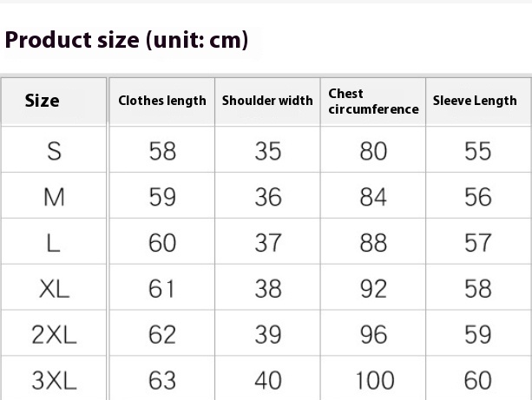Click chest value 80 for size S

click(373, 151)
